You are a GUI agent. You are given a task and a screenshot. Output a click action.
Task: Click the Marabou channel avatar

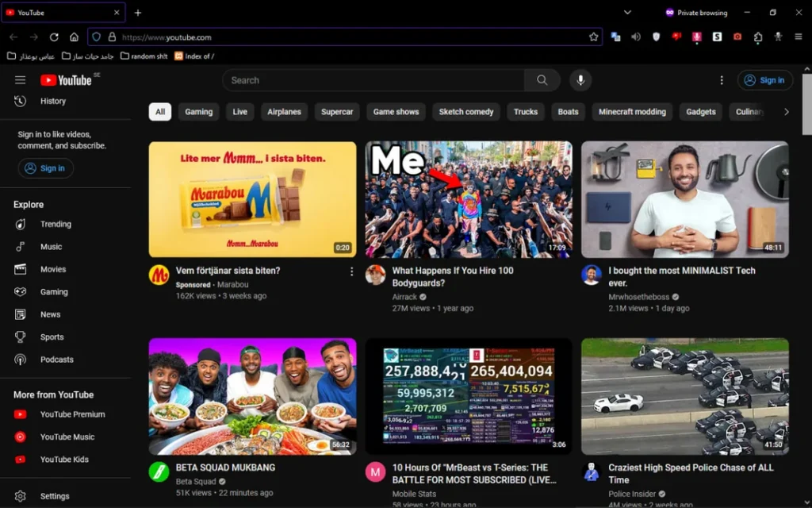(x=159, y=275)
